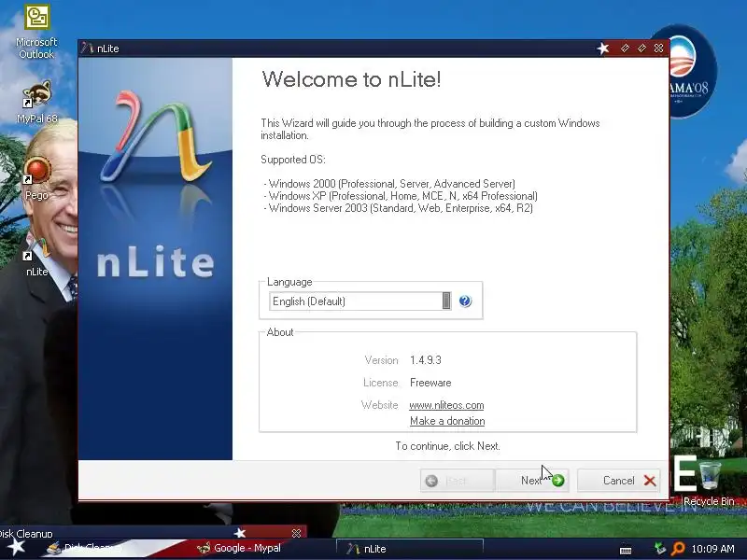Screen dimensions: 747x560
Task: Click the 10:09 AM clock
Action: [x=712, y=549]
